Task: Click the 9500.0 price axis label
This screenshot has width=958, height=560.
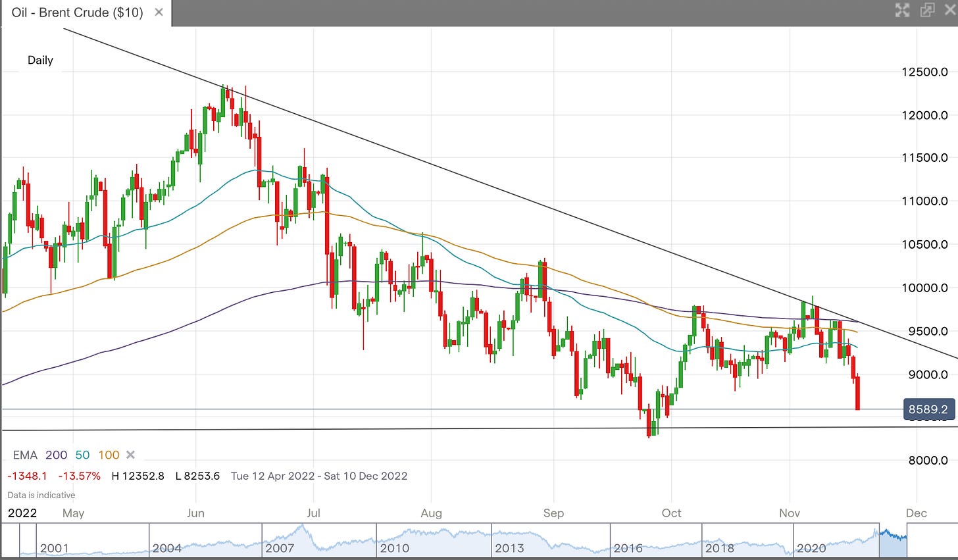Action: [x=928, y=331]
